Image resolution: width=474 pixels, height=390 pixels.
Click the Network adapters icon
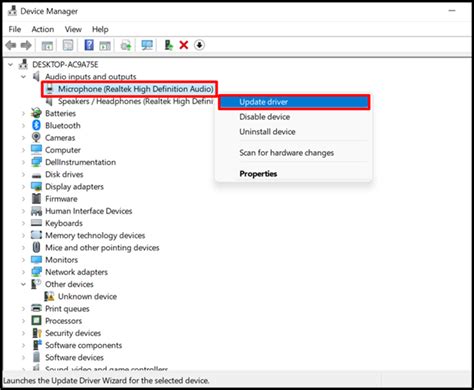point(36,272)
